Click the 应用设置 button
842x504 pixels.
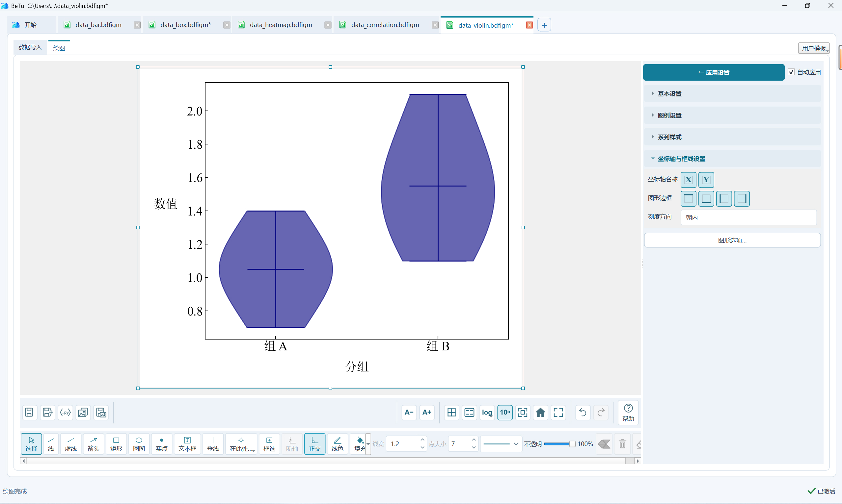point(714,72)
